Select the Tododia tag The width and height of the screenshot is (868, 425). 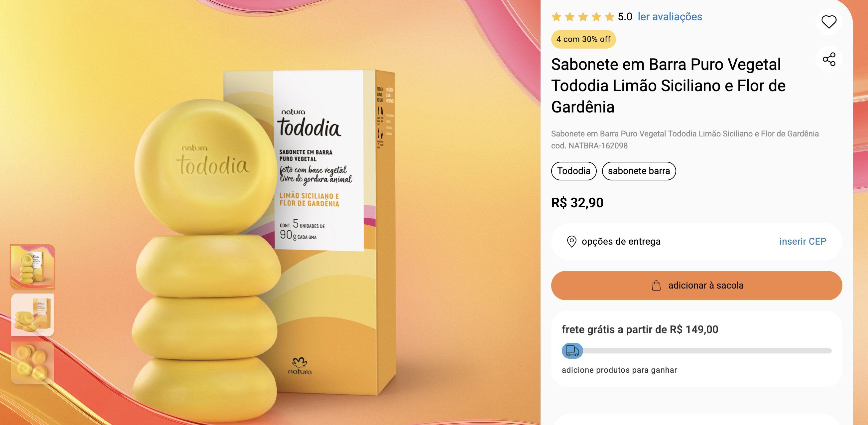coord(573,171)
